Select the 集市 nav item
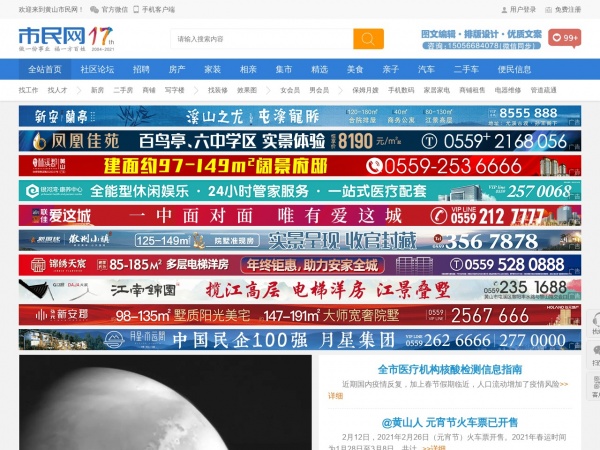This screenshot has height=450, width=600. click(284, 69)
